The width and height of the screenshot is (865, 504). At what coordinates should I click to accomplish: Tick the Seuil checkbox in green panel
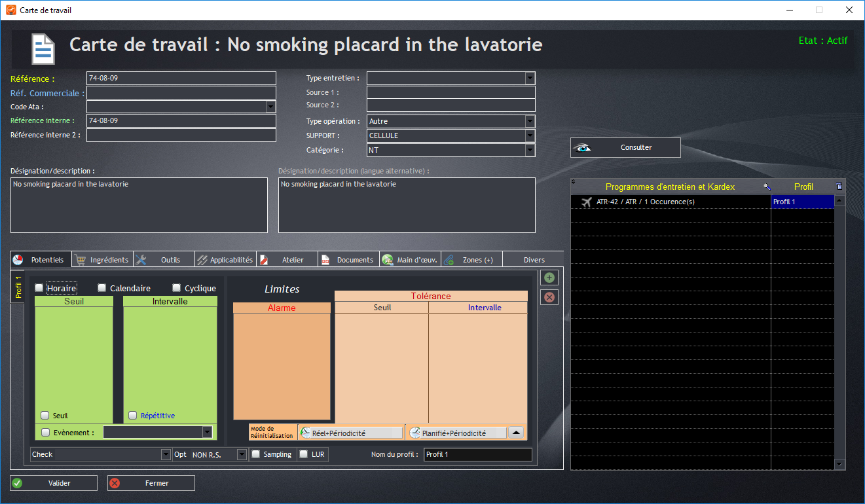pos(45,415)
